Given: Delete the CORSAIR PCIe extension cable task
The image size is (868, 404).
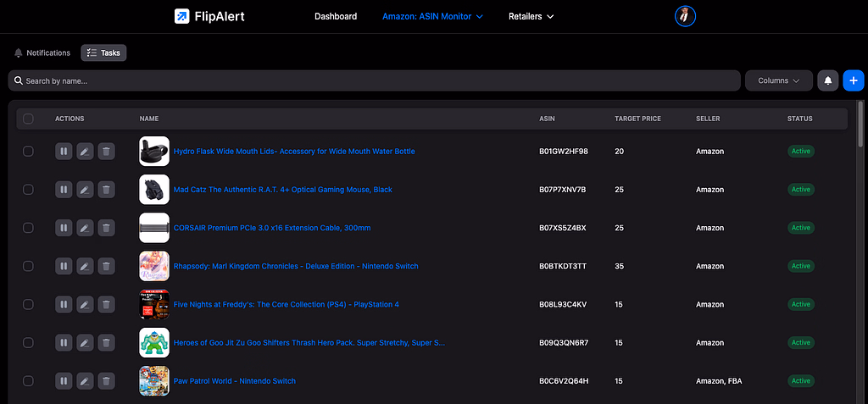Looking at the screenshot, I should [106, 228].
